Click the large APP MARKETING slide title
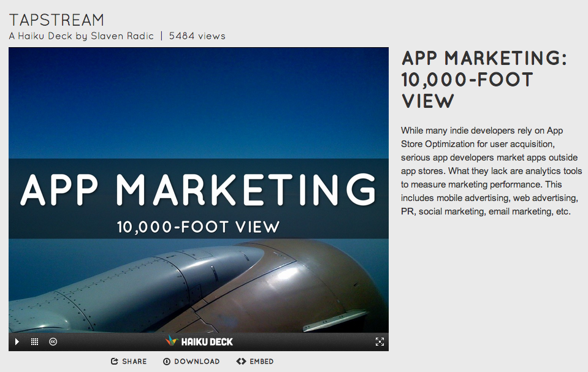The width and height of the screenshot is (588, 372). pyautogui.click(x=198, y=190)
